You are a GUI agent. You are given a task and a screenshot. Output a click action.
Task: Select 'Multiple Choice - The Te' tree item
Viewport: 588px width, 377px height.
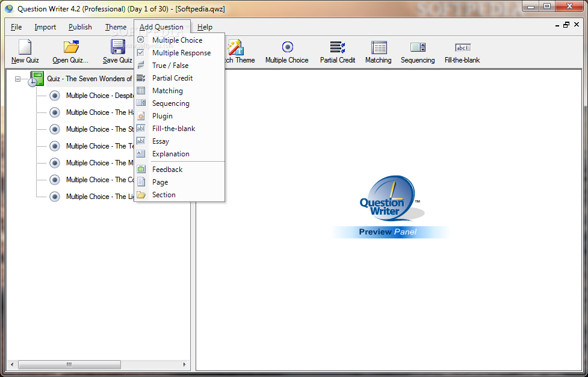click(x=100, y=146)
